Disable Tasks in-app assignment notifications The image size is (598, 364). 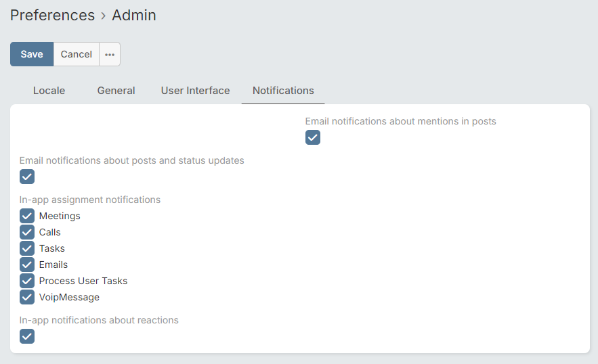point(27,248)
